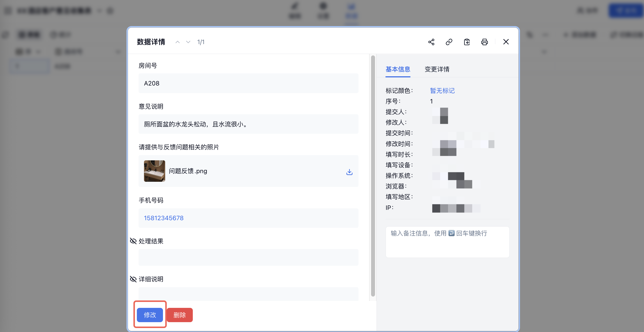
Task: Close the 数据详情 dialog
Action: click(506, 42)
